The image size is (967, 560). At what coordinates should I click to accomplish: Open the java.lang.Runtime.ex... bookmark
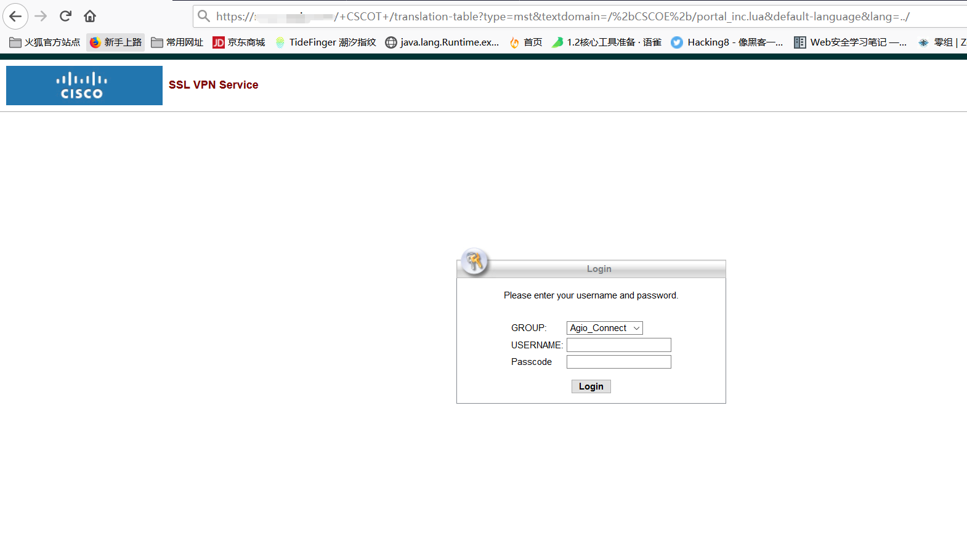click(442, 42)
